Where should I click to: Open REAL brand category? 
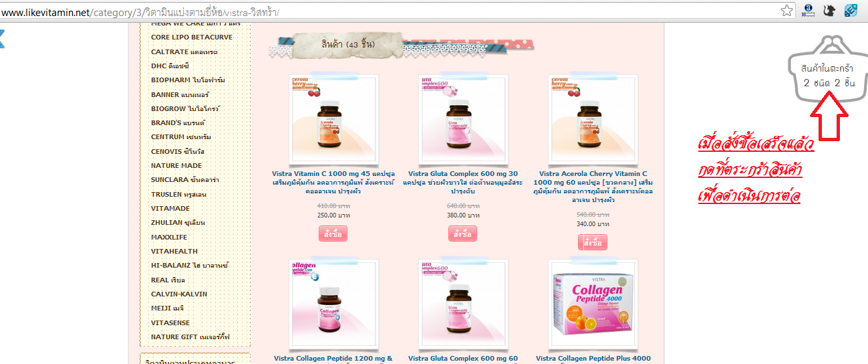[168, 280]
